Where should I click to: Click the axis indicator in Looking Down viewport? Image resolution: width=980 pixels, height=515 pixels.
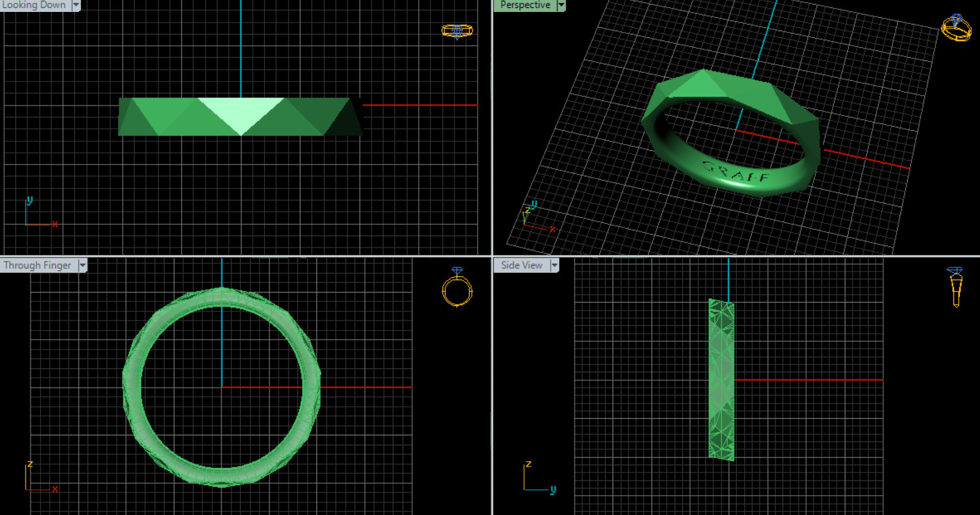41,212
